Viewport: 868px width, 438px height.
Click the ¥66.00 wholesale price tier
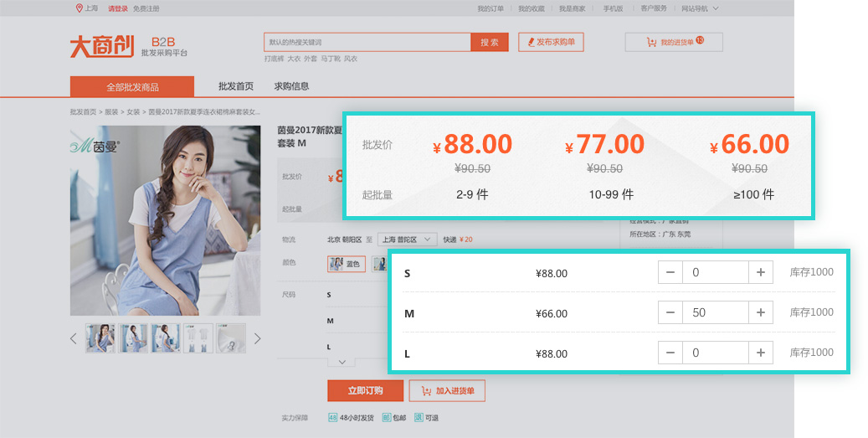click(749, 145)
